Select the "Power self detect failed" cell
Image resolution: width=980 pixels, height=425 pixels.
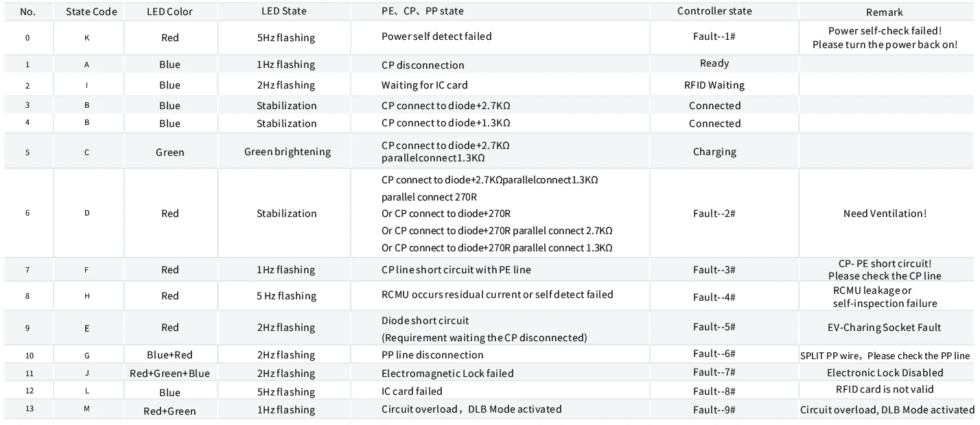[436, 36]
